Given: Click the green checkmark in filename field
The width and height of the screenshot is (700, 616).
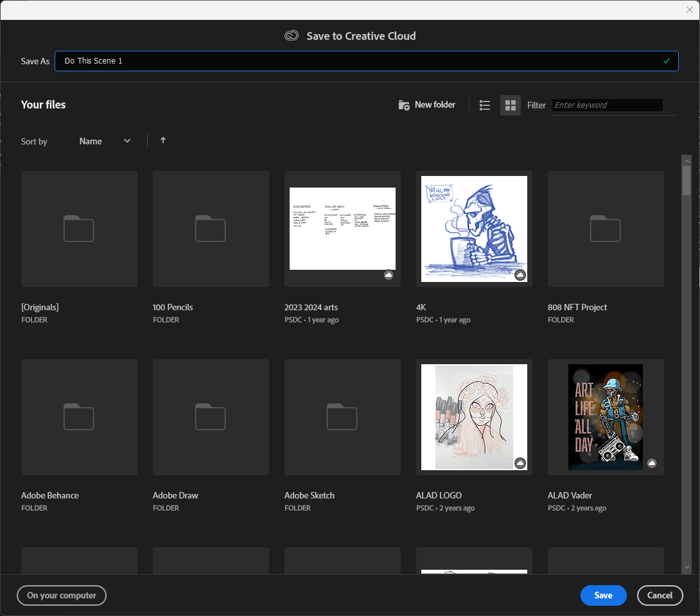Looking at the screenshot, I should click(667, 61).
